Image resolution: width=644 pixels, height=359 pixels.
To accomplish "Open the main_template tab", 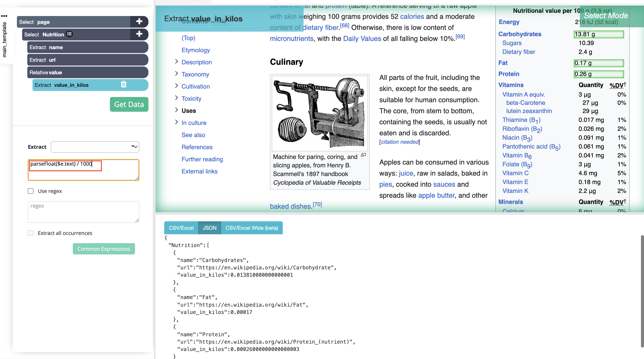I will pos(4,39).
